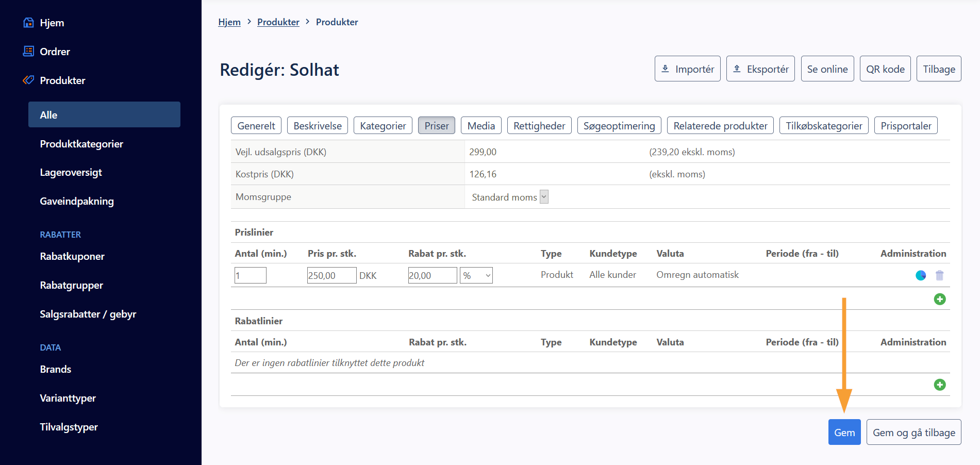Click the Hjem house icon in sidebar
This screenshot has height=465, width=980.
click(x=29, y=23)
